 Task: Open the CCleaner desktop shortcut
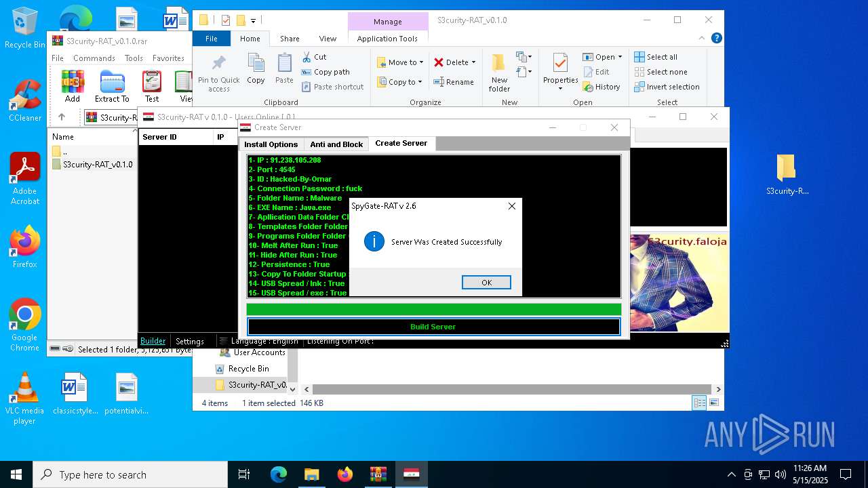click(x=25, y=102)
